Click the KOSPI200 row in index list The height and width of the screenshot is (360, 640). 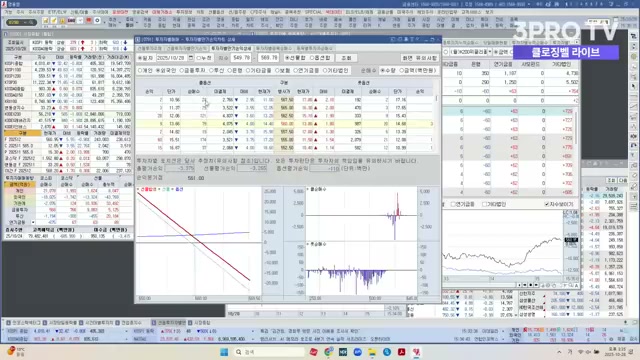(x=67, y=76)
